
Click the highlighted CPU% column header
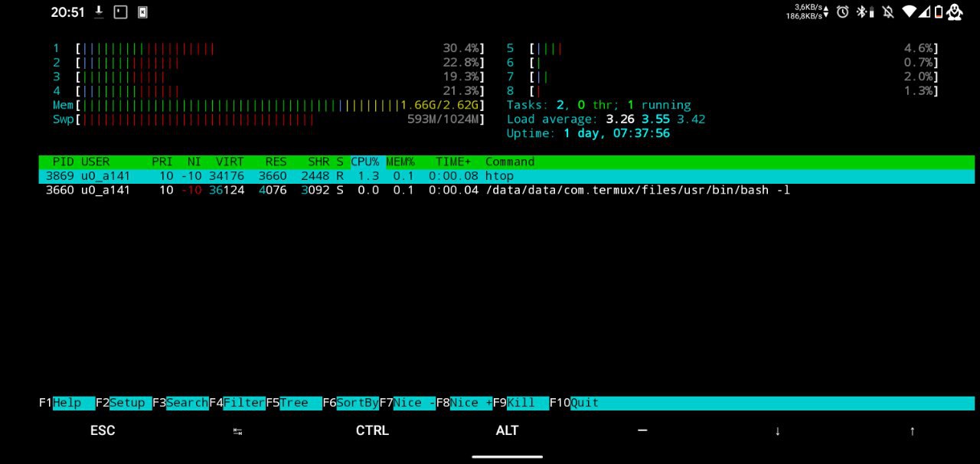pyautogui.click(x=365, y=162)
